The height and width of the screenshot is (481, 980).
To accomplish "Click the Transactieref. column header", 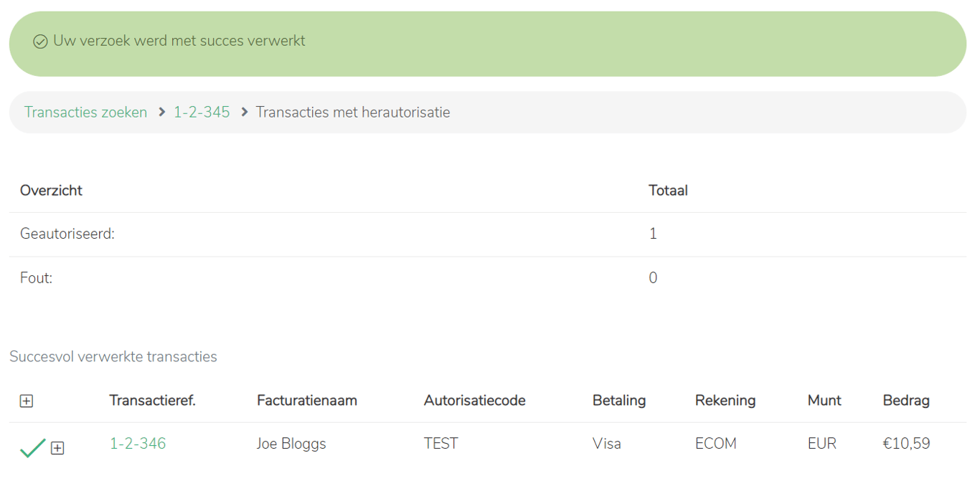I will (x=152, y=401).
